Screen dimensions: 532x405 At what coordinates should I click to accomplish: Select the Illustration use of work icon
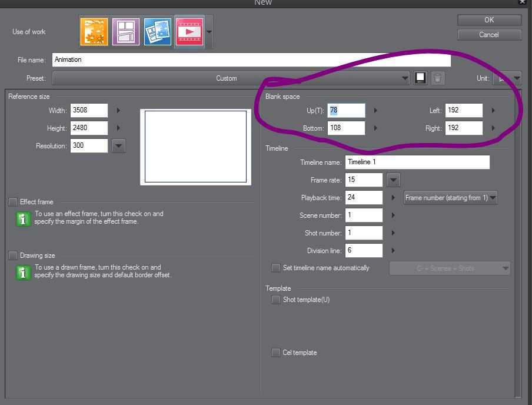[94, 32]
